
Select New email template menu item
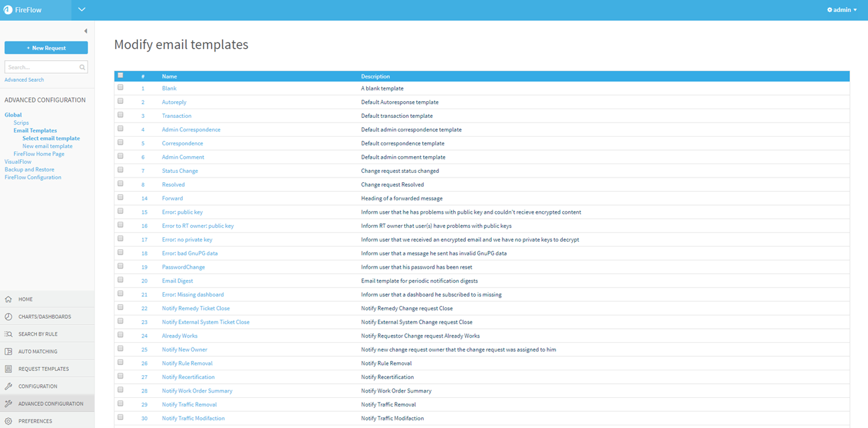[x=48, y=146]
